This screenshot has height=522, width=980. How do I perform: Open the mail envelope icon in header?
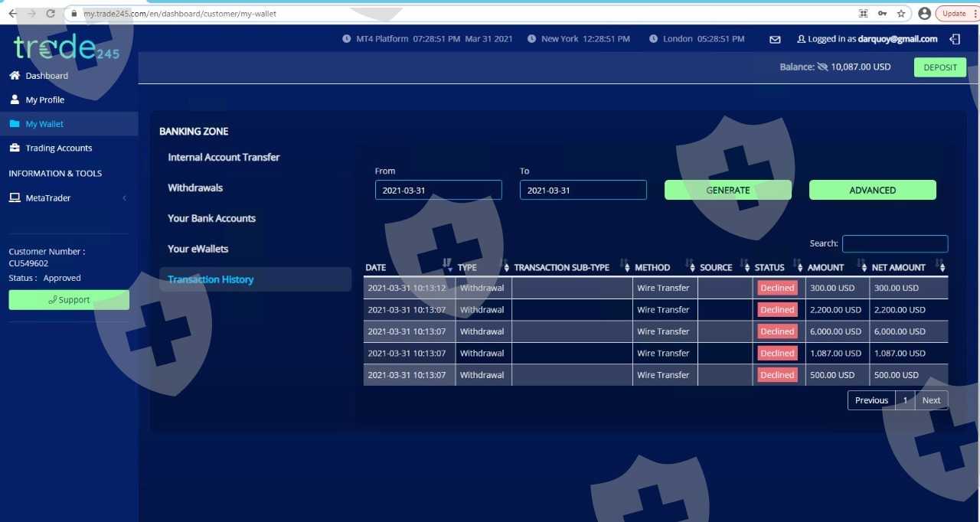pos(775,39)
